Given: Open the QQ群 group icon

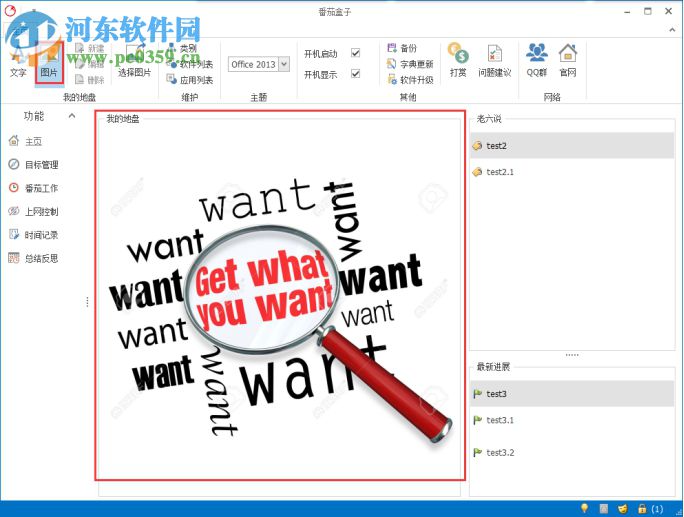Looking at the screenshot, I should 537,53.
